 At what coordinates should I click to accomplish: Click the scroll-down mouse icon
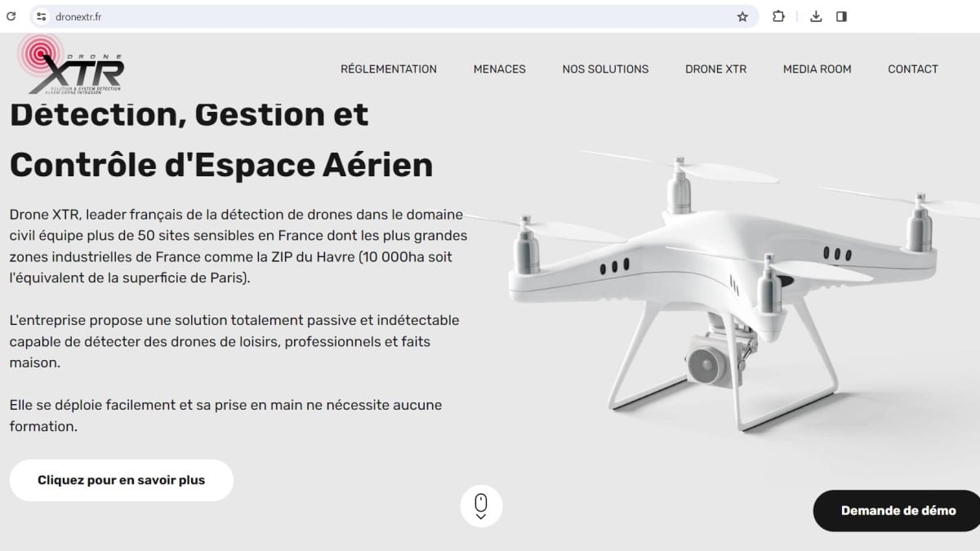(x=481, y=506)
